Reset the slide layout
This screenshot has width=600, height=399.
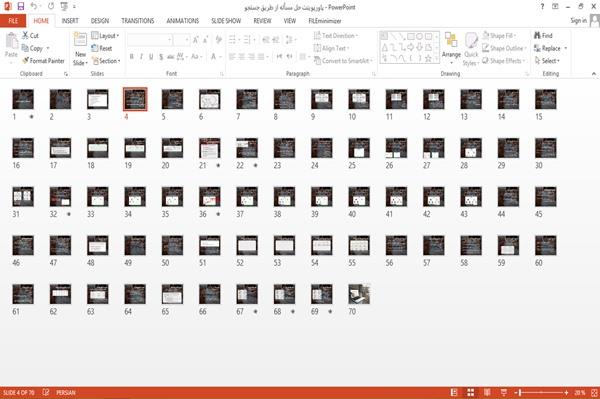(102, 48)
